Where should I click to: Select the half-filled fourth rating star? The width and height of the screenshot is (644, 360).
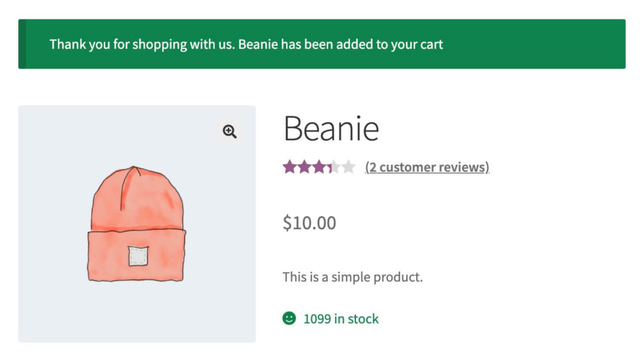pos(333,167)
